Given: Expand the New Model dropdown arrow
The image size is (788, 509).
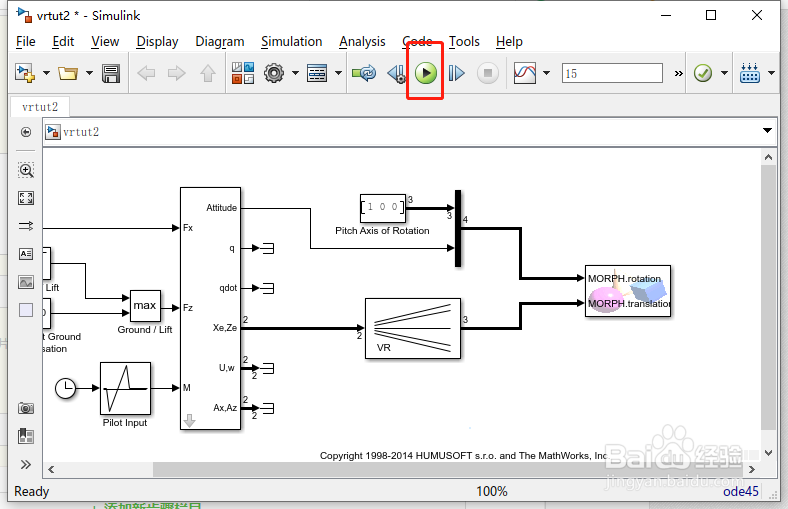Looking at the screenshot, I should pyautogui.click(x=46, y=73).
